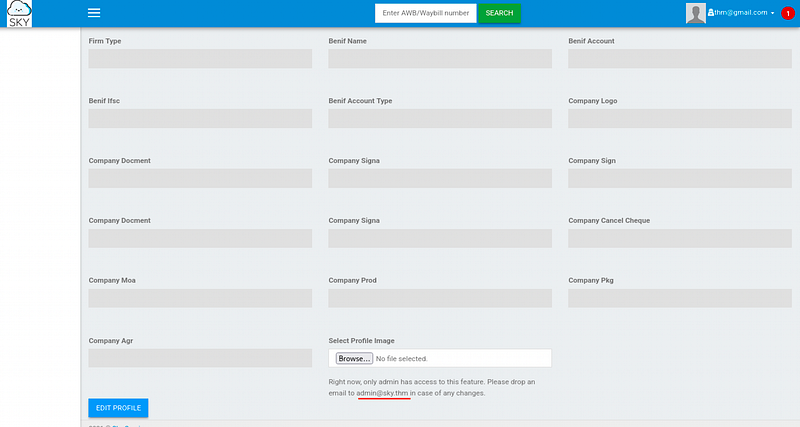Click the Company Agr field

tap(200, 358)
